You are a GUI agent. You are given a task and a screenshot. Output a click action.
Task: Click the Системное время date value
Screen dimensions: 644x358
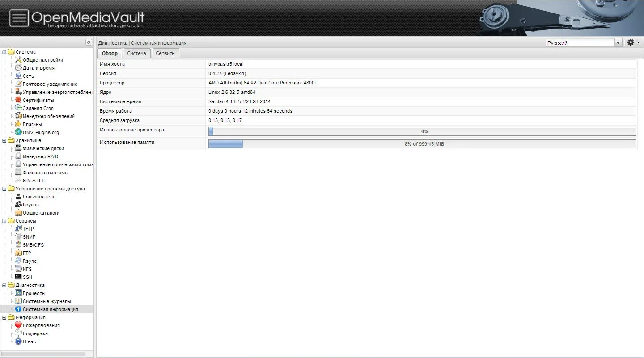point(239,101)
